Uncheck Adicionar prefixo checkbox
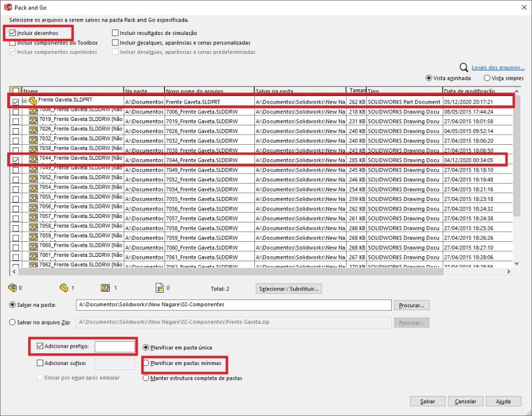 click(40, 346)
